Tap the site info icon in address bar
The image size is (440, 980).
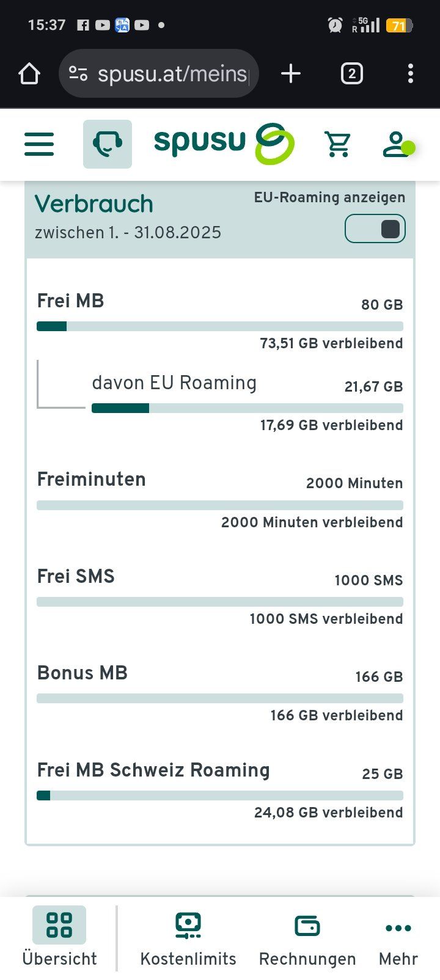[78, 74]
